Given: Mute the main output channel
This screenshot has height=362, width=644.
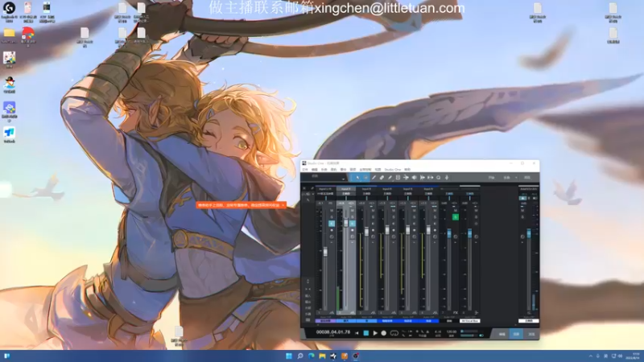Looking at the screenshot, I should 522,210.
